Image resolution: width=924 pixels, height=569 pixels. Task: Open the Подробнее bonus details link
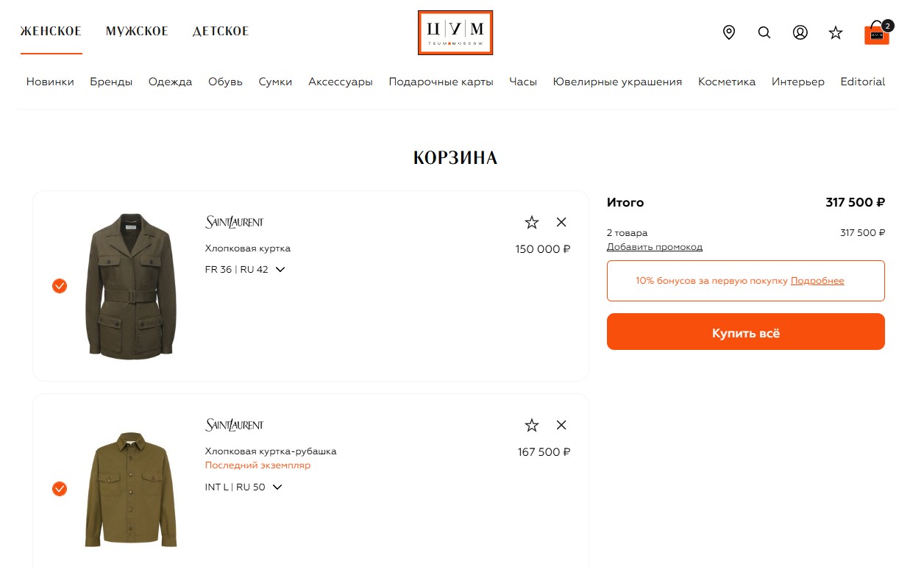(x=817, y=281)
